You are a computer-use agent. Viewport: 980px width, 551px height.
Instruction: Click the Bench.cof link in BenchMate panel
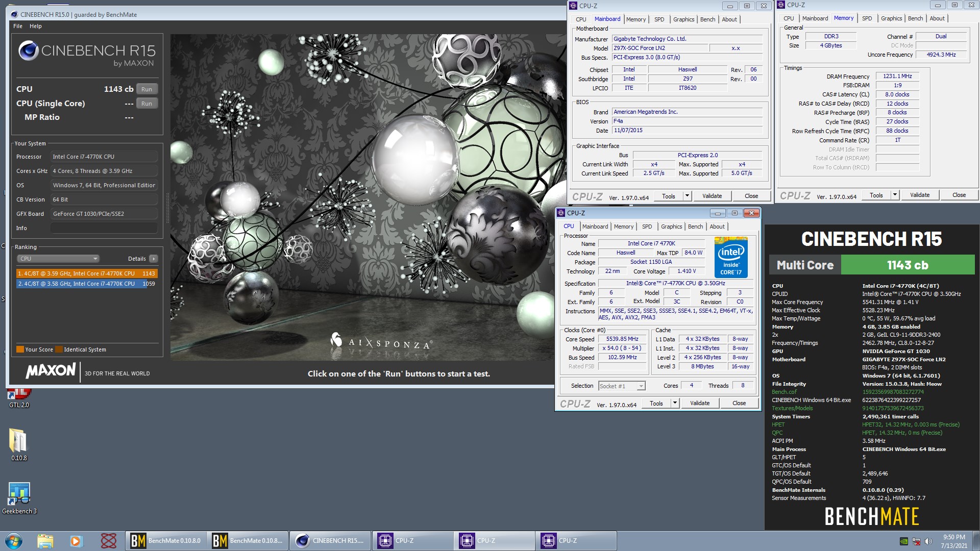click(x=784, y=392)
